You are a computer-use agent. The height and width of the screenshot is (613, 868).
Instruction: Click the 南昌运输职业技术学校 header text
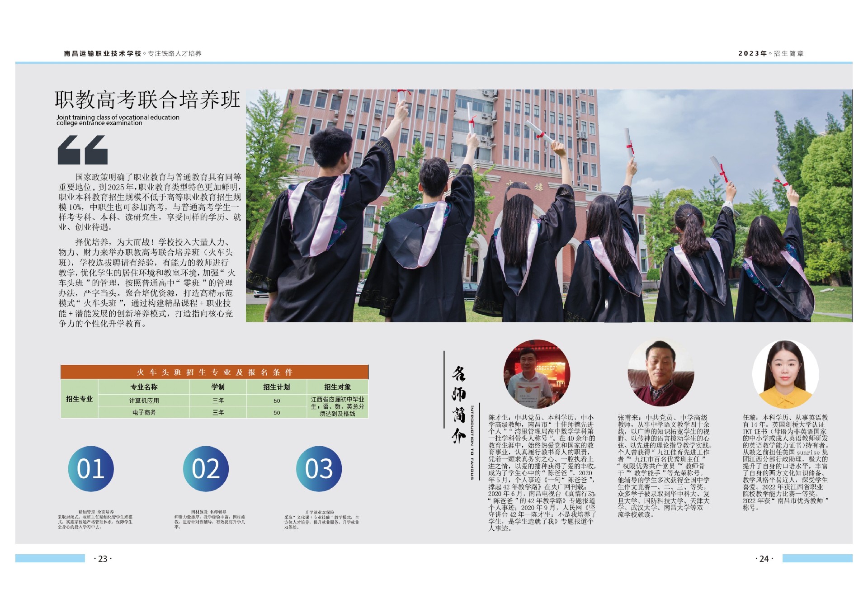click(103, 53)
